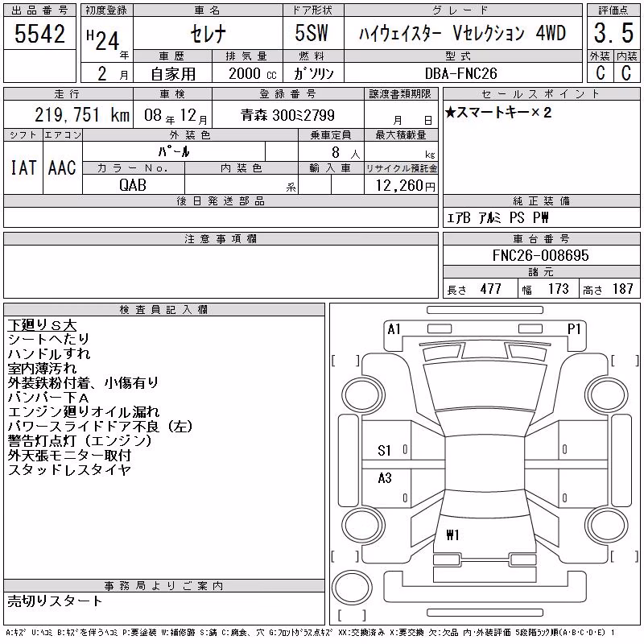Click vehicle history 自家用

[173, 74]
